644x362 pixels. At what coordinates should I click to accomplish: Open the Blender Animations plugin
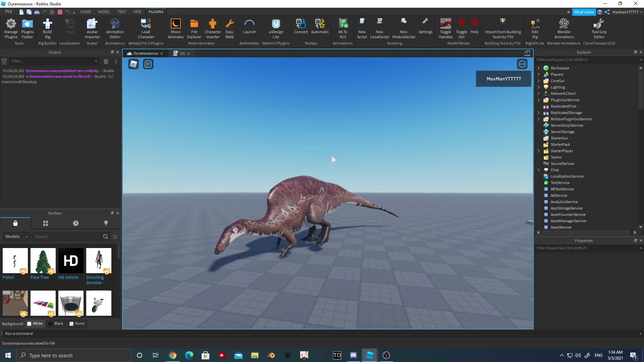coord(563,28)
